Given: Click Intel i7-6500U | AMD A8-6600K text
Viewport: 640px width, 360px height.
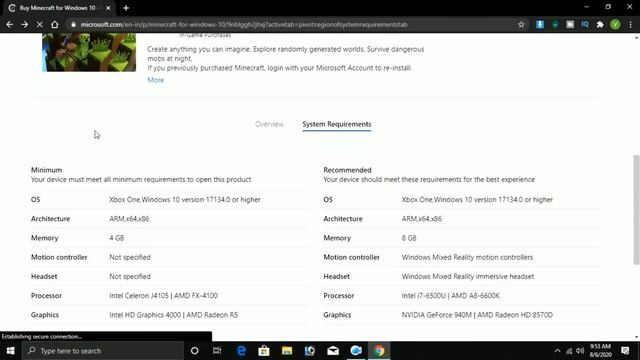Looking at the screenshot, I should (x=451, y=296).
